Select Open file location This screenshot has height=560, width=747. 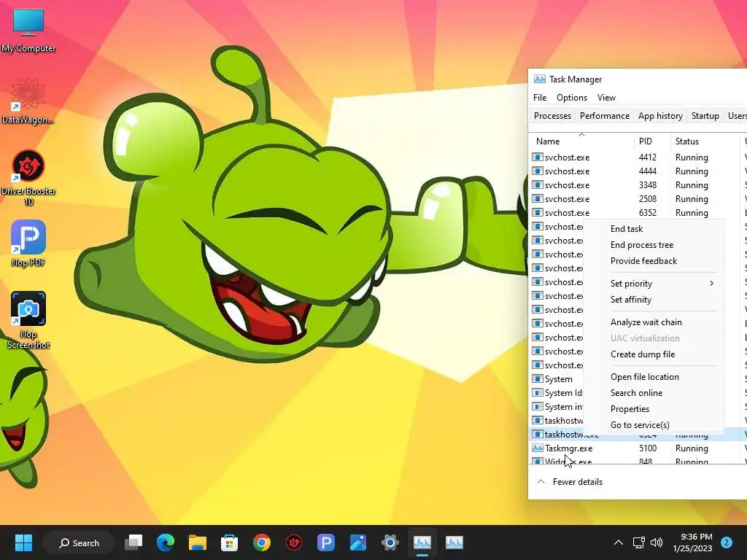pyautogui.click(x=653, y=377)
